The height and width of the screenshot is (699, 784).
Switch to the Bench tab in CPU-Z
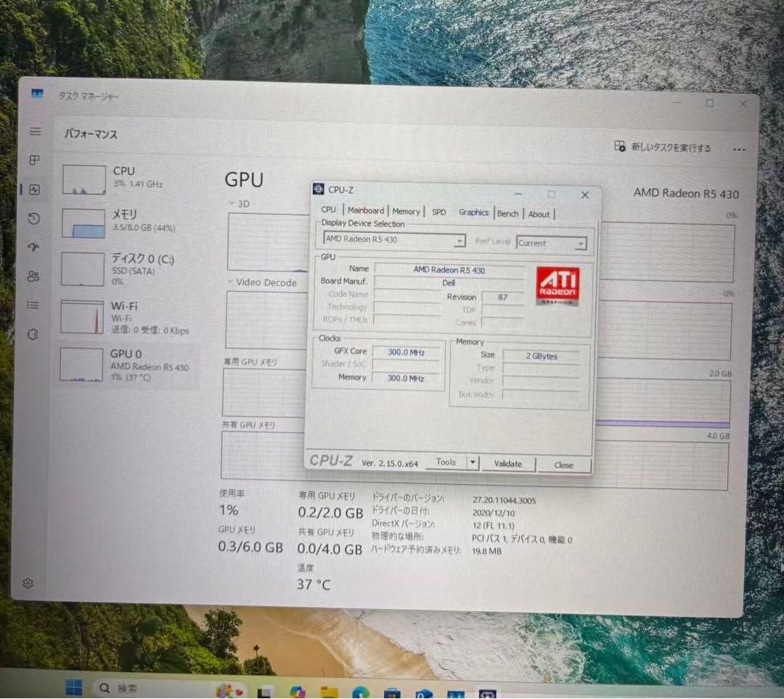point(507,213)
